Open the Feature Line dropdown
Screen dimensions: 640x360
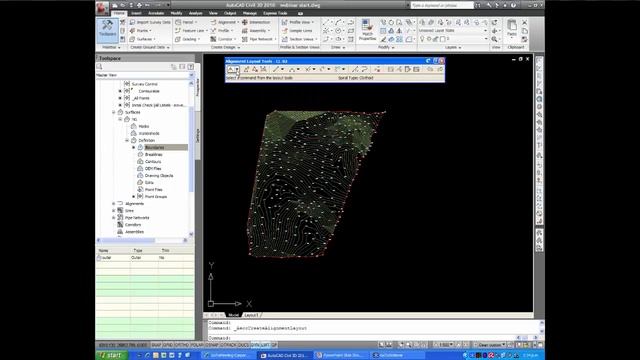(191, 31)
